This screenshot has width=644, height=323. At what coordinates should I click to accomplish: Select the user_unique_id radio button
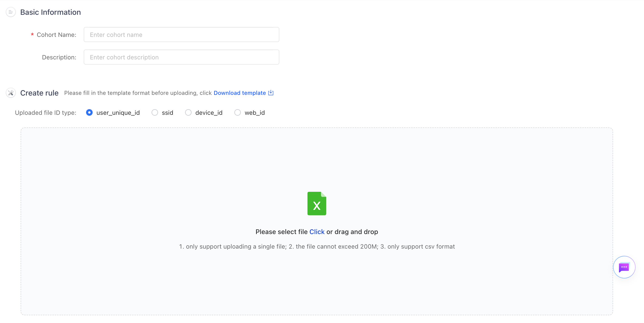[x=89, y=113]
